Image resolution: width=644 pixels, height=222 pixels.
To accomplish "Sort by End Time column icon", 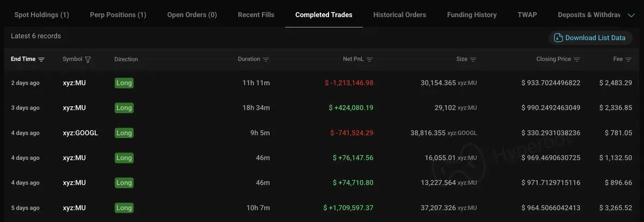I will pyautogui.click(x=41, y=60).
